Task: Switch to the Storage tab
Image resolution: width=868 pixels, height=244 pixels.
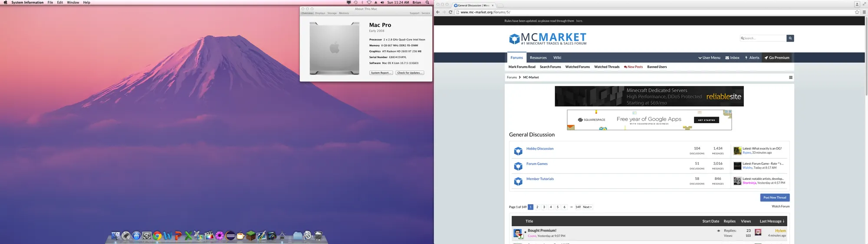Action: point(332,13)
